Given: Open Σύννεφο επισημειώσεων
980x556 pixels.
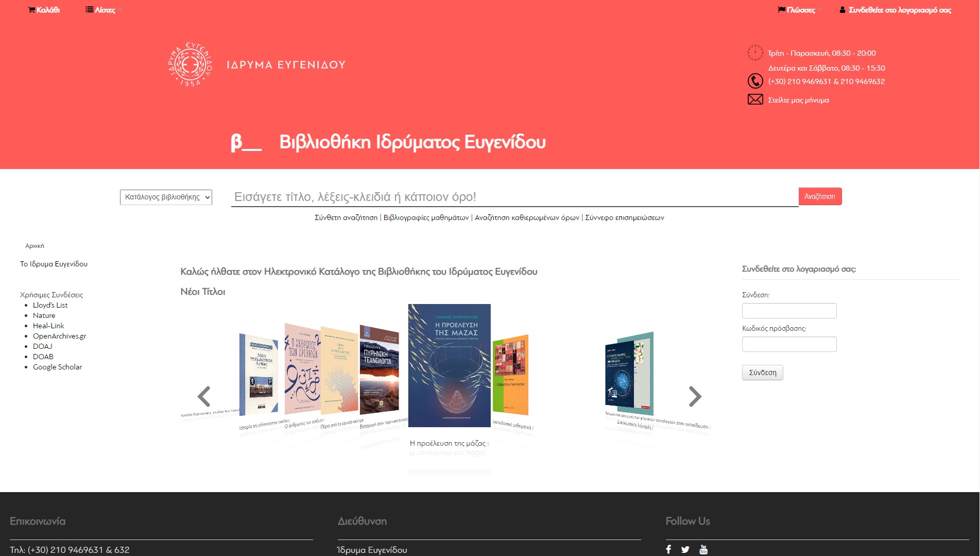Looking at the screenshot, I should tap(625, 217).
